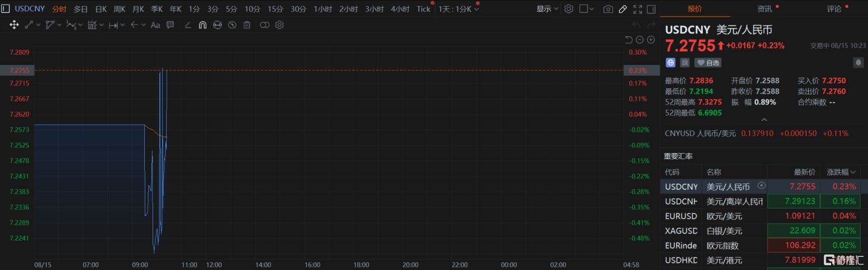Click the screenshot camera icon
The height and width of the screenshot is (270, 868).
click(608, 9)
